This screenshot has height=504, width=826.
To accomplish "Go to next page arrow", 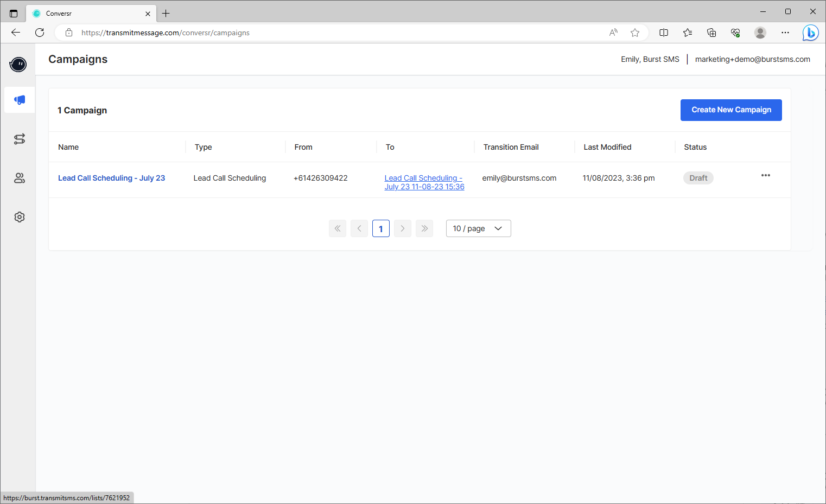I will pos(403,228).
